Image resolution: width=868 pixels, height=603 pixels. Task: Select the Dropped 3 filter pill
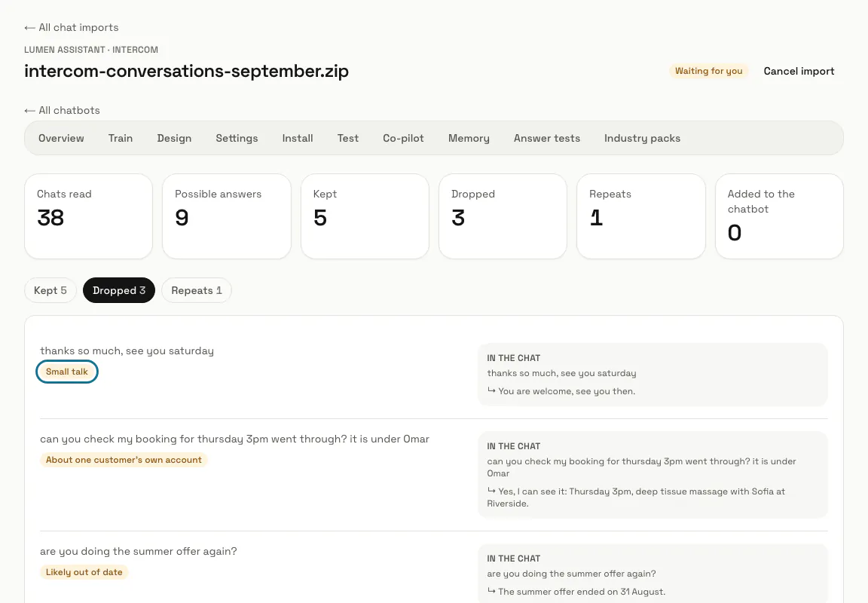click(119, 291)
